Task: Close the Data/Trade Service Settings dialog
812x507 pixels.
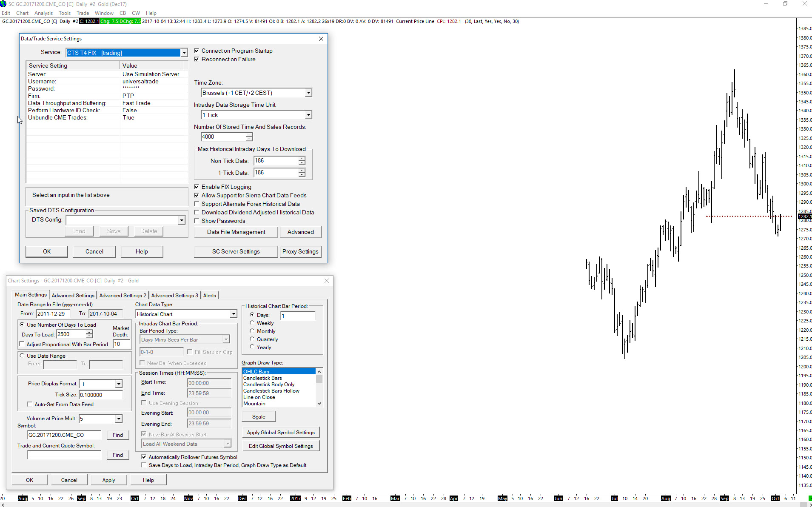Action: click(x=321, y=39)
